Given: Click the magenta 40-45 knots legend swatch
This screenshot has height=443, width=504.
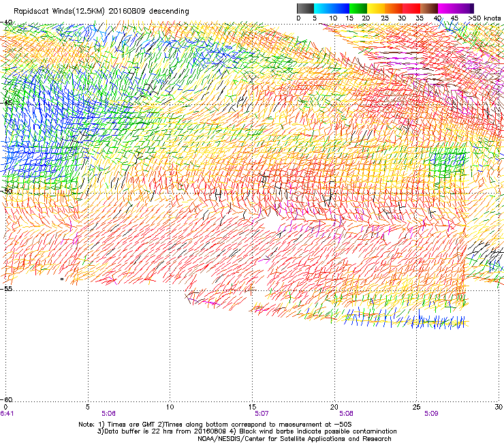Looking at the screenshot, I should click(447, 8).
